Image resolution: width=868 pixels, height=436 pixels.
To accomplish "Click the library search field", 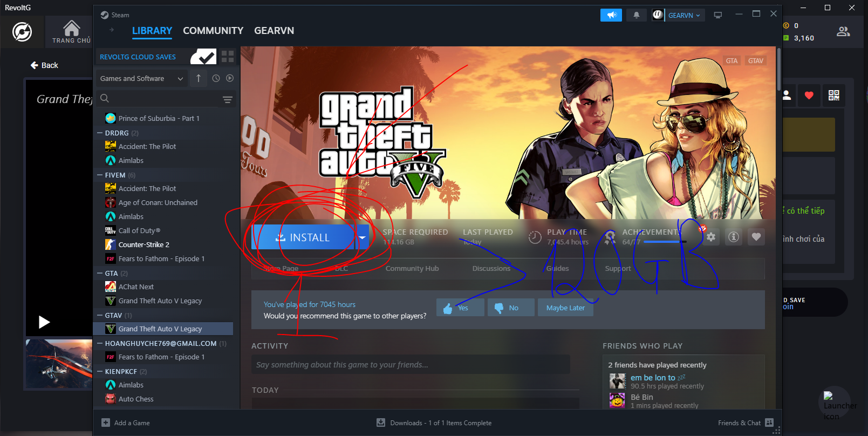I will (159, 98).
